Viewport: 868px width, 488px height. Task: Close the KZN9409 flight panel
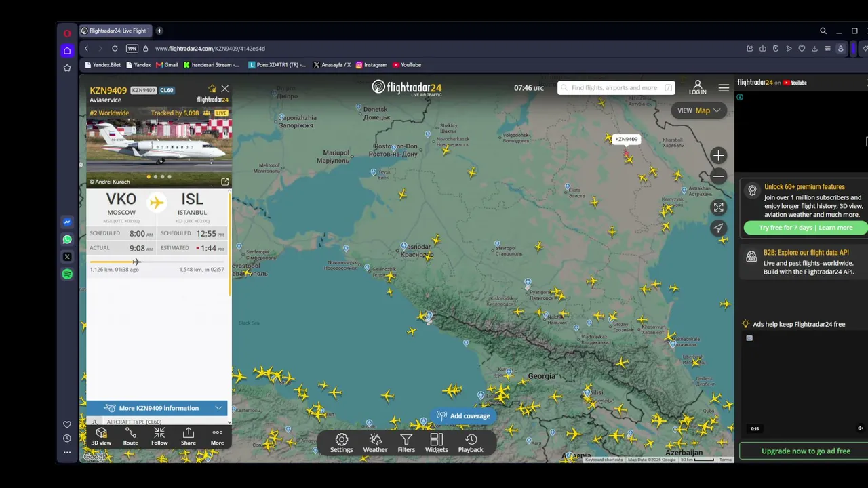click(x=225, y=89)
